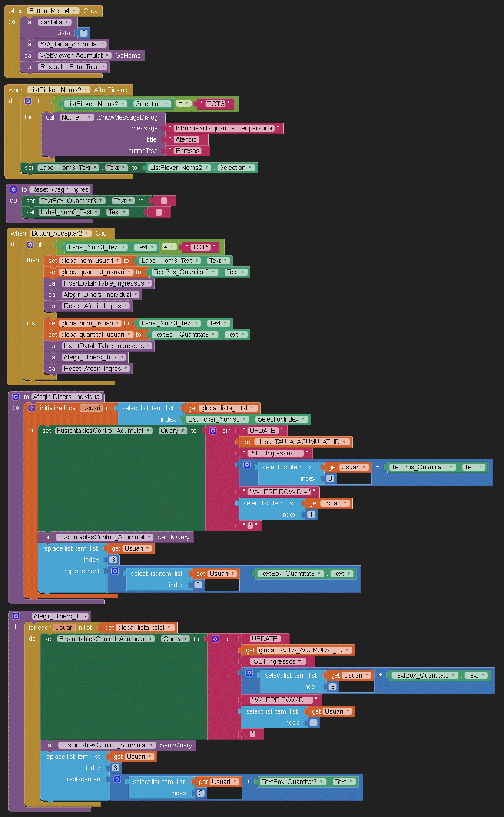Open Notifier1 component dropdown
Image resolution: width=504 pixels, height=817 pixels.
[x=89, y=117]
